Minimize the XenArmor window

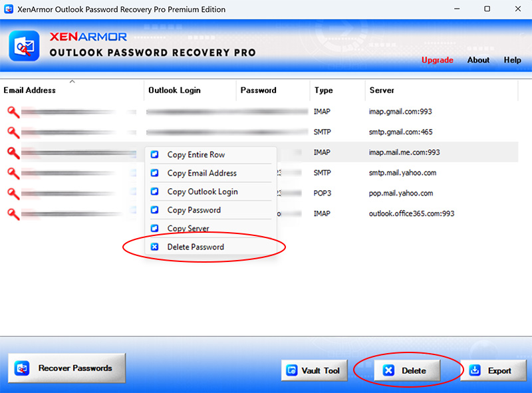(x=457, y=9)
